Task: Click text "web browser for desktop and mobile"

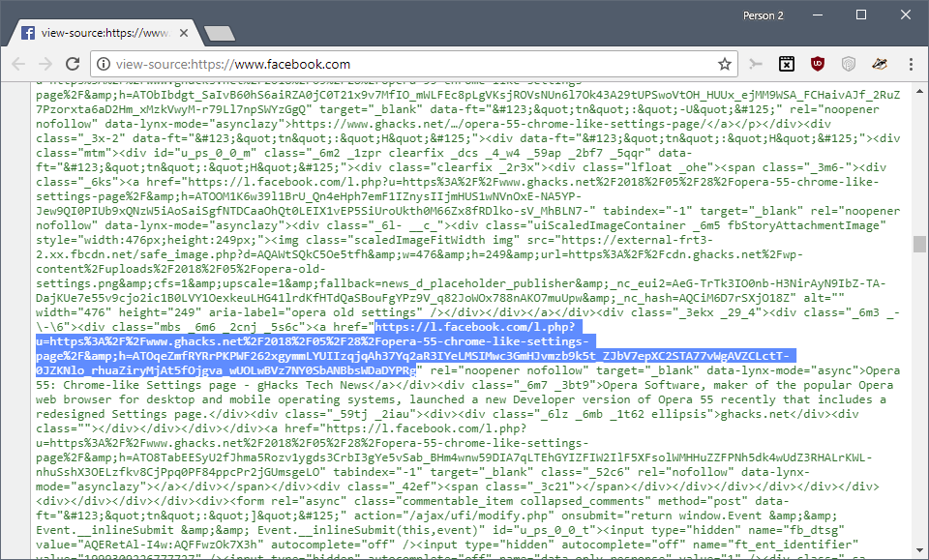Action: tap(153, 399)
